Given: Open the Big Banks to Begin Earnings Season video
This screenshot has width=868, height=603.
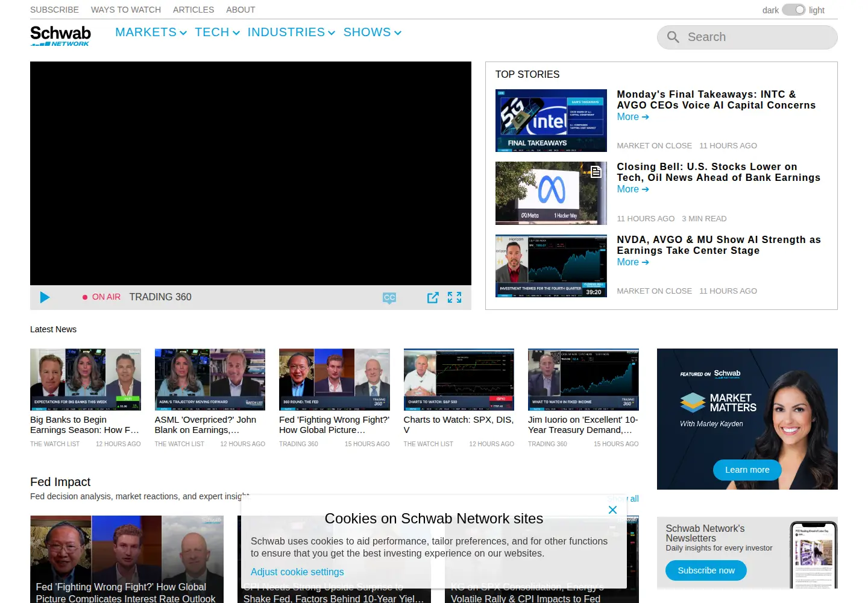Looking at the screenshot, I should (86, 379).
